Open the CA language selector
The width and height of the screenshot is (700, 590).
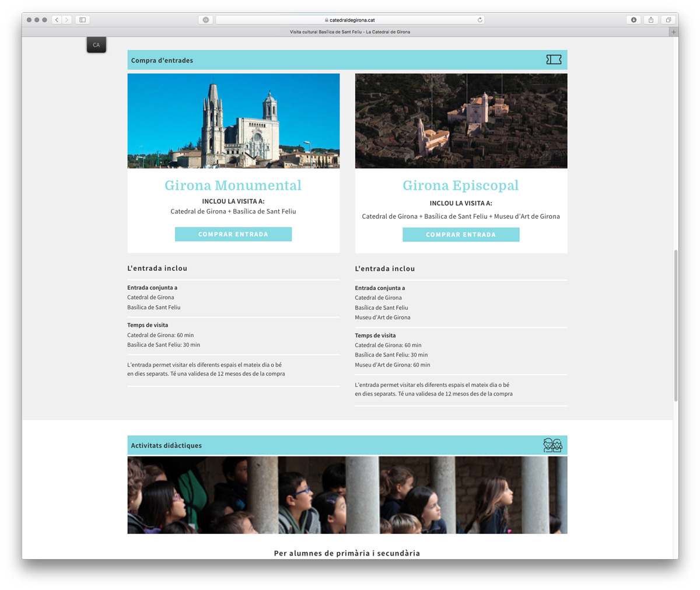pyautogui.click(x=96, y=45)
